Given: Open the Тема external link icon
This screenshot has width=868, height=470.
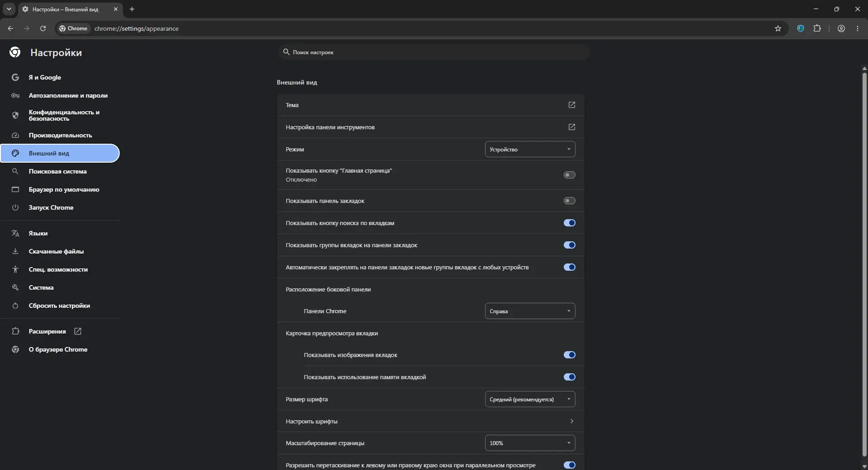Looking at the screenshot, I should click(572, 105).
